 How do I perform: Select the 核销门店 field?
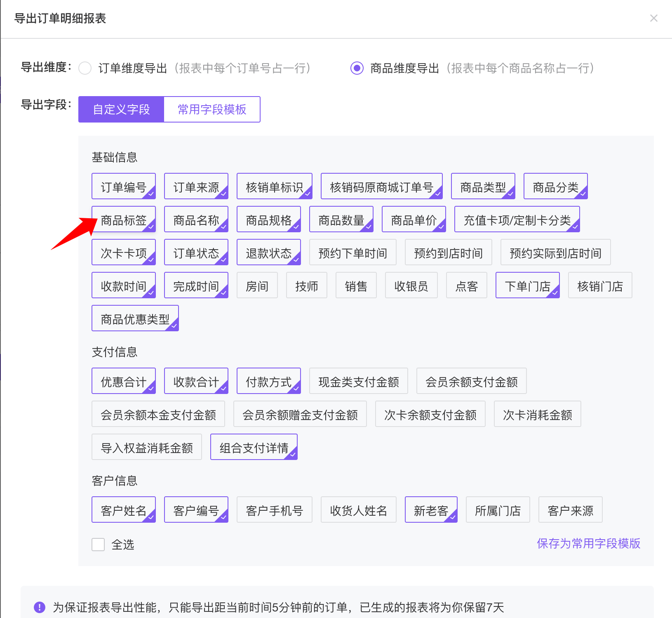click(x=600, y=286)
